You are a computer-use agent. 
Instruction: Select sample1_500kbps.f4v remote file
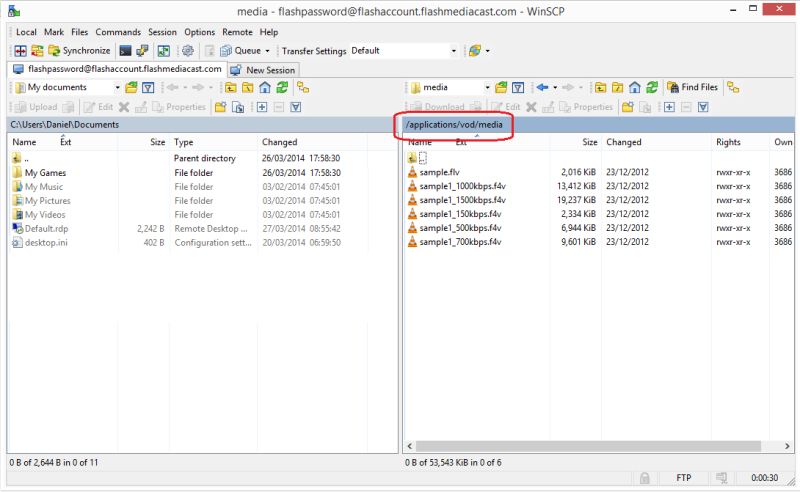460,228
